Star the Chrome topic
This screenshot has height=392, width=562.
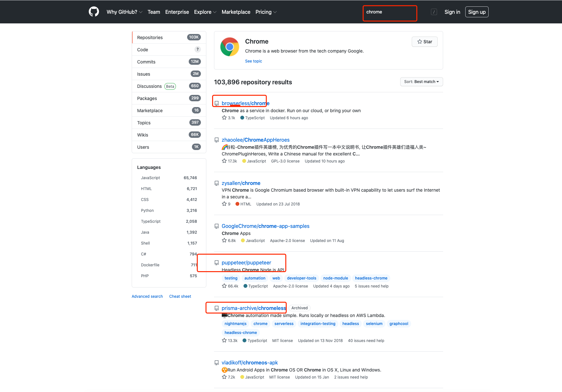pos(425,42)
